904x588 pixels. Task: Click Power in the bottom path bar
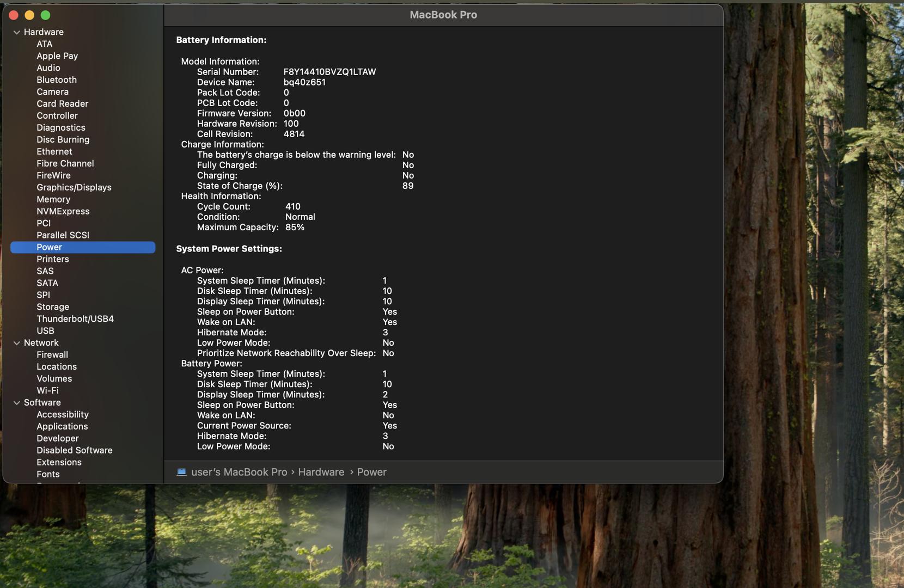pos(372,473)
